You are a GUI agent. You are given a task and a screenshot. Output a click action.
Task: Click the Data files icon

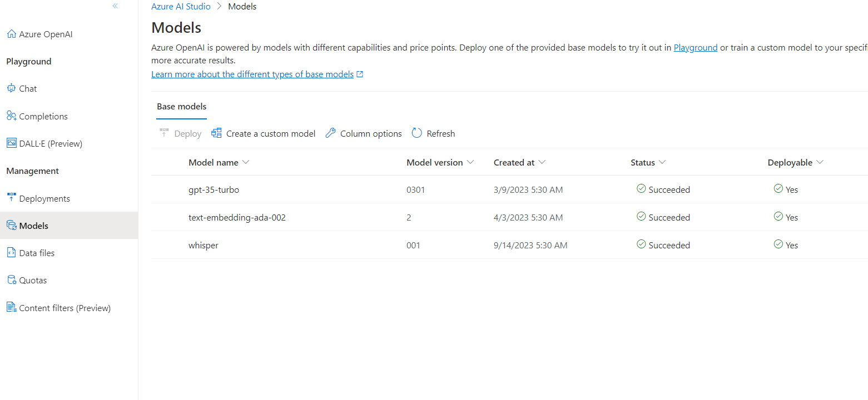[11, 252]
